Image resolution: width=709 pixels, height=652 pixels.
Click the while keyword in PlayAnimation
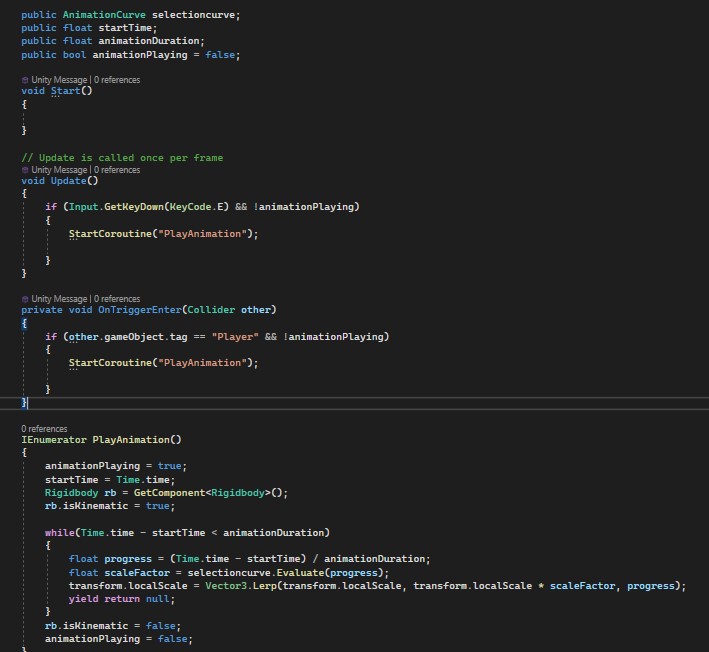(59, 533)
